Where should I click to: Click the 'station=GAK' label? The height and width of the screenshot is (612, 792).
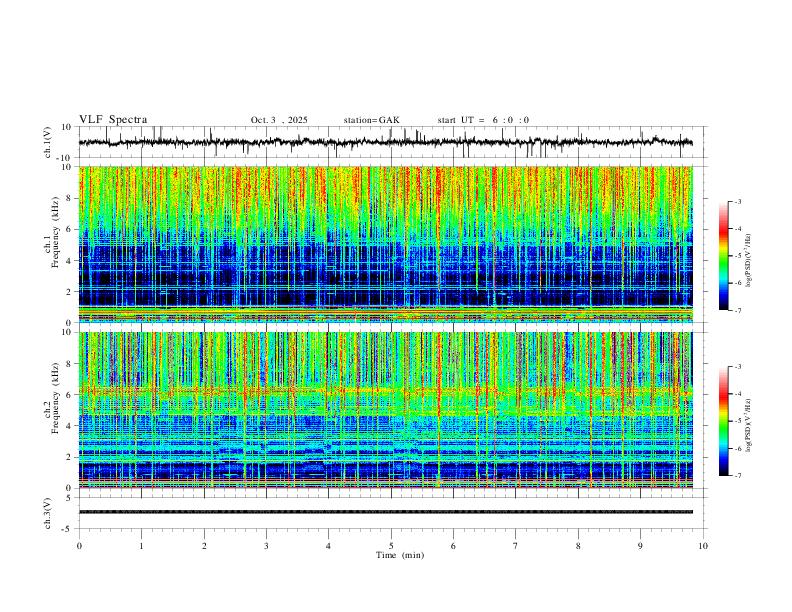[x=371, y=120]
